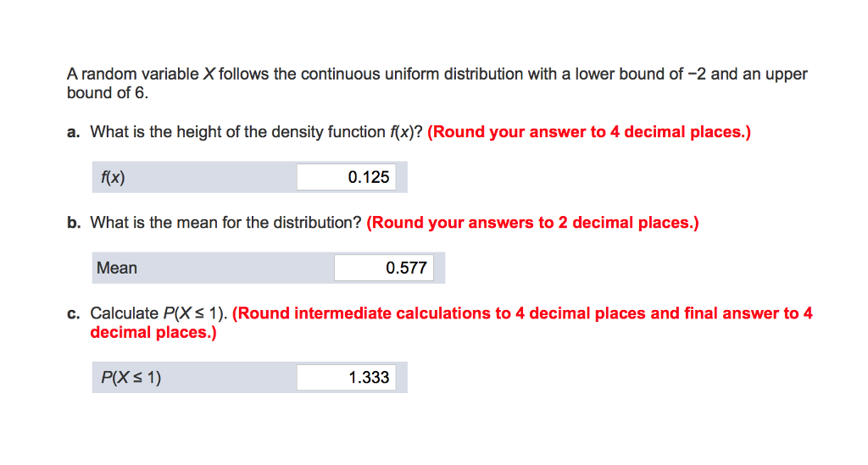
Task: Click the bold part c. marker
Action: pyautogui.click(x=73, y=313)
